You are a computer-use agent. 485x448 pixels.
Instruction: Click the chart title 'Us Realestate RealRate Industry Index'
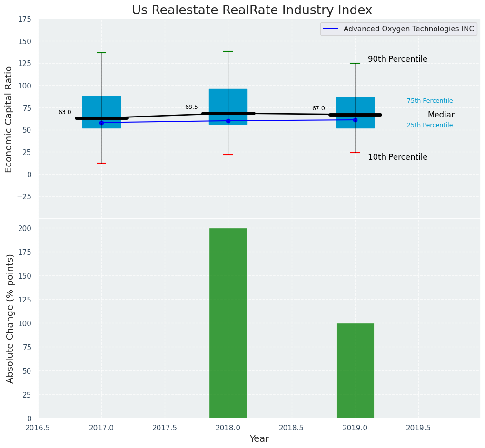[x=252, y=10]
